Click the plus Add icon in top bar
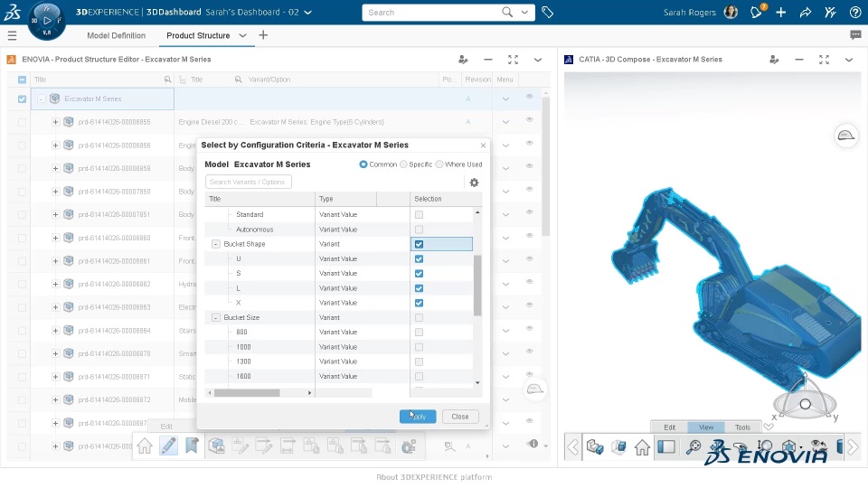 coord(780,12)
